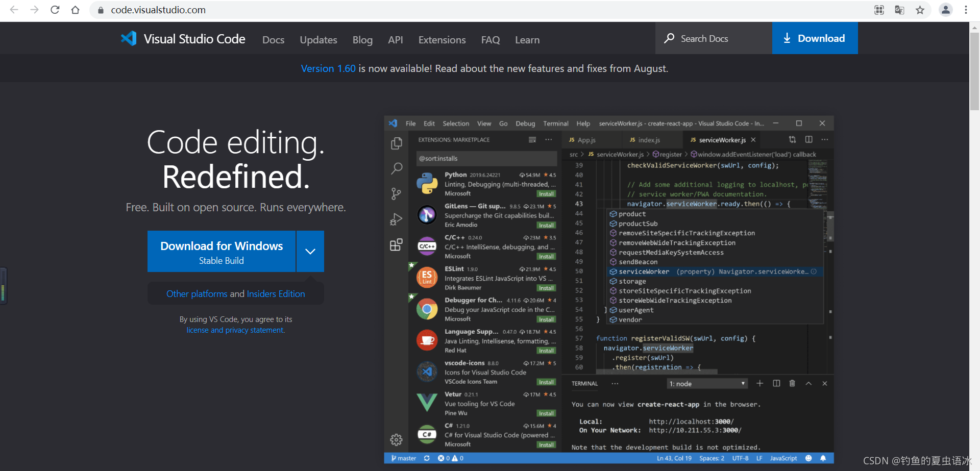This screenshot has height=471, width=980.
Task: Select the Source Control icon
Action: tap(397, 193)
